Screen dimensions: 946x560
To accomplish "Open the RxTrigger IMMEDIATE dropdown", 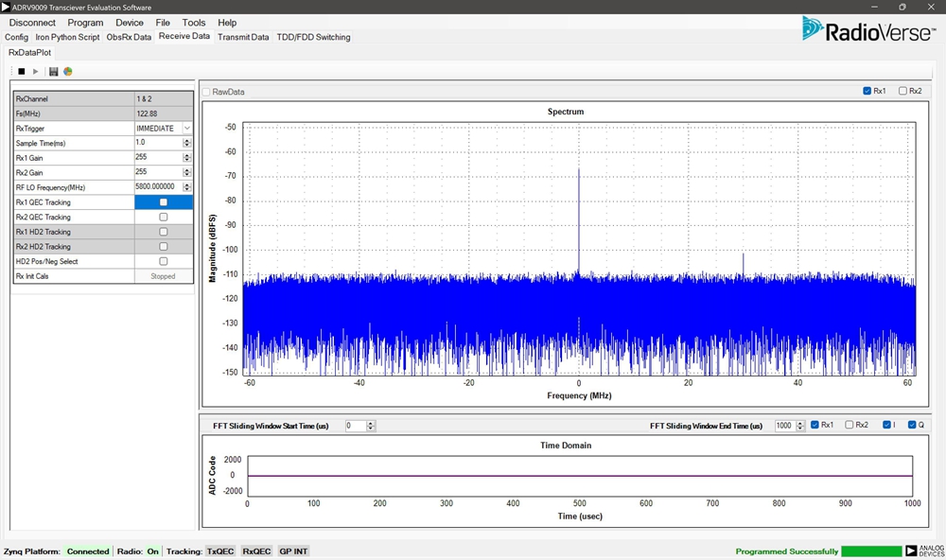I will tap(187, 129).
